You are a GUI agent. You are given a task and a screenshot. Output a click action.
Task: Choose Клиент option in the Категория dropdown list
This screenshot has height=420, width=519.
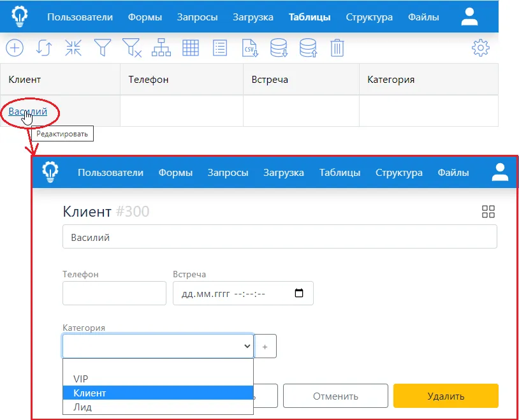[158, 393]
